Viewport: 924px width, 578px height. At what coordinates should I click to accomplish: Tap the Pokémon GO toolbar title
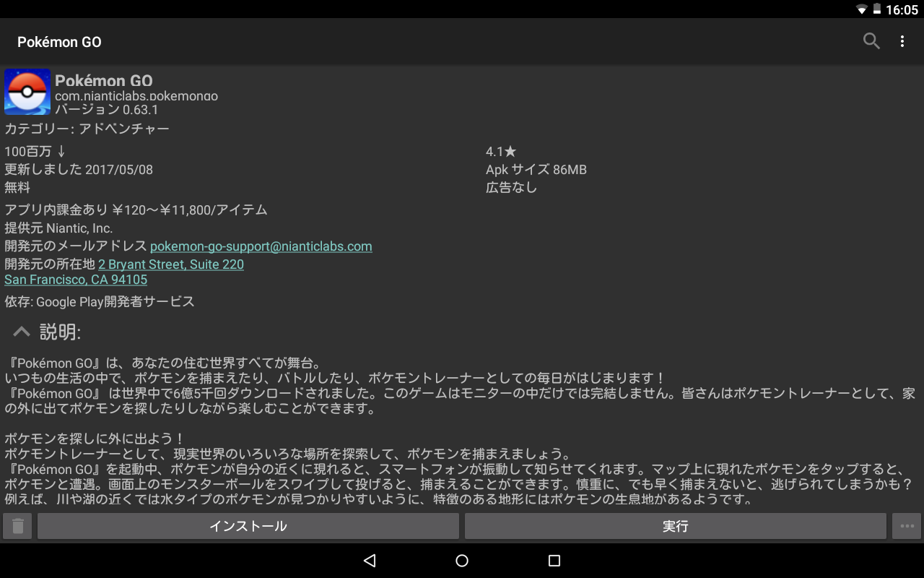(x=59, y=42)
